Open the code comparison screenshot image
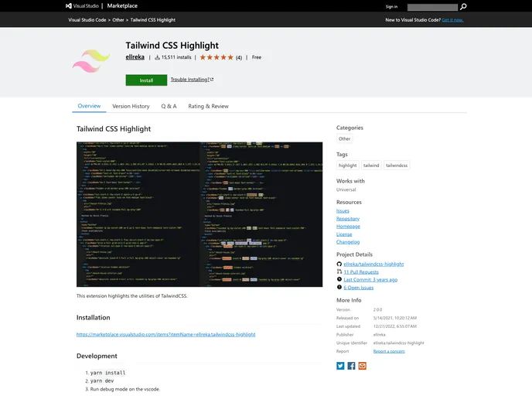 pos(199,214)
